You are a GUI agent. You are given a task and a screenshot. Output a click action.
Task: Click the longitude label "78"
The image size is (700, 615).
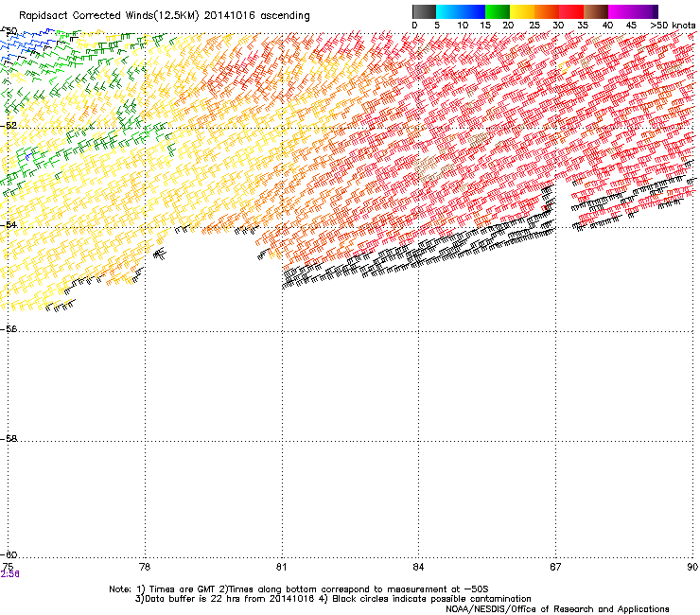[145, 567]
